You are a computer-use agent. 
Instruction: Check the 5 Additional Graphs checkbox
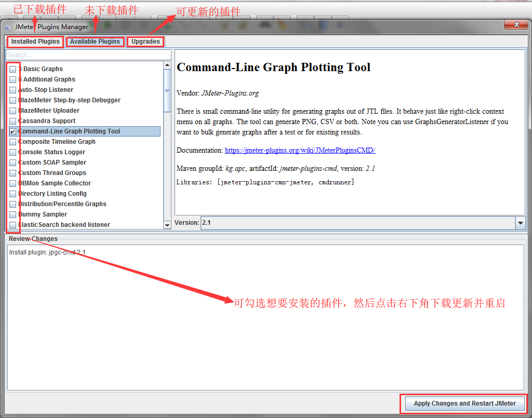(x=13, y=79)
